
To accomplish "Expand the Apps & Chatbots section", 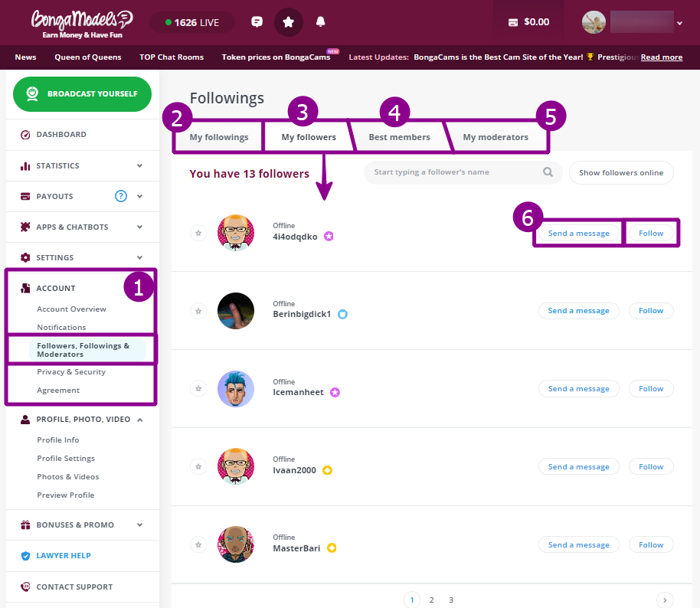I will click(139, 227).
